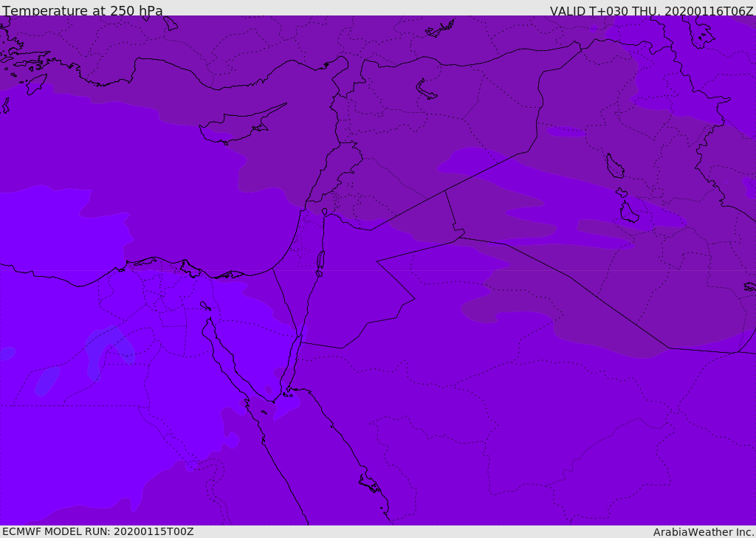
Task: Click the 'Temperature at 250 hPa' title
Action: coord(83,10)
